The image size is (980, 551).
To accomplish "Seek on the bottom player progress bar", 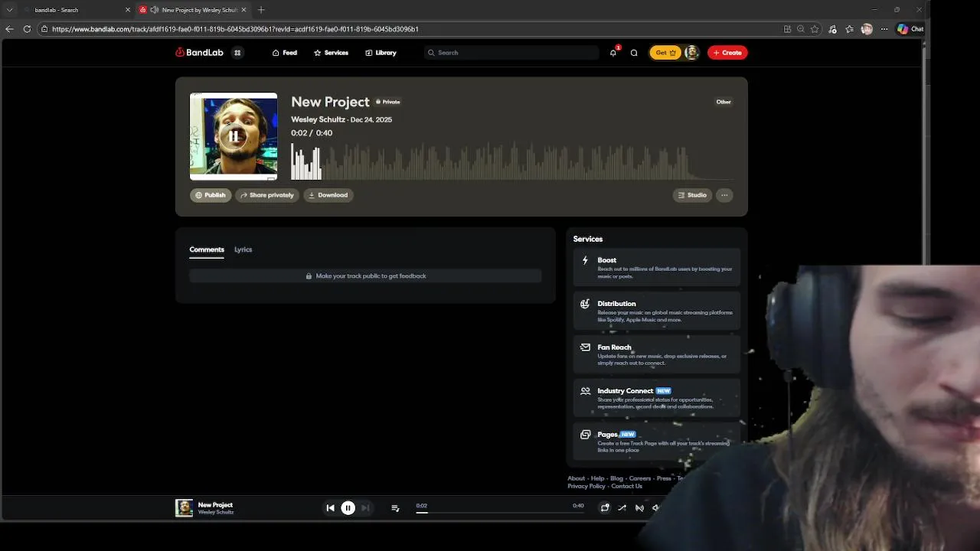I will click(500, 512).
